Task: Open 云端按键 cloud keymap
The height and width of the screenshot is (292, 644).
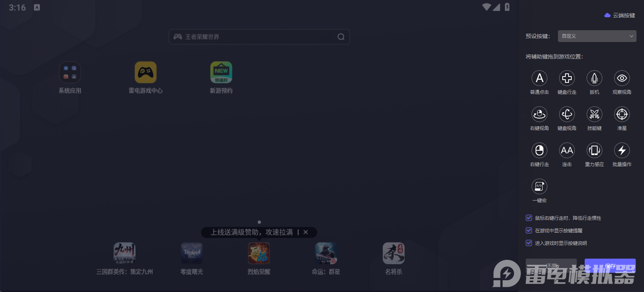Action: click(620, 15)
